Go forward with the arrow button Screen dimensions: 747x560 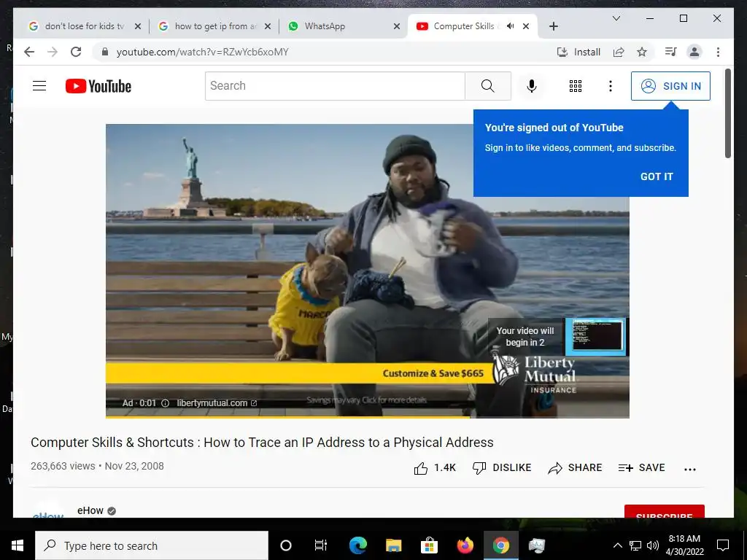[53, 52]
